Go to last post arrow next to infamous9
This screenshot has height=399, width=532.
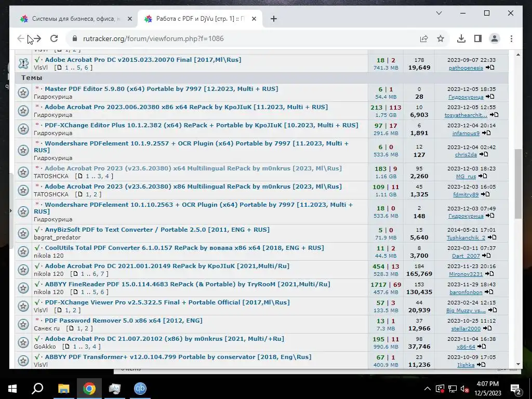click(486, 133)
